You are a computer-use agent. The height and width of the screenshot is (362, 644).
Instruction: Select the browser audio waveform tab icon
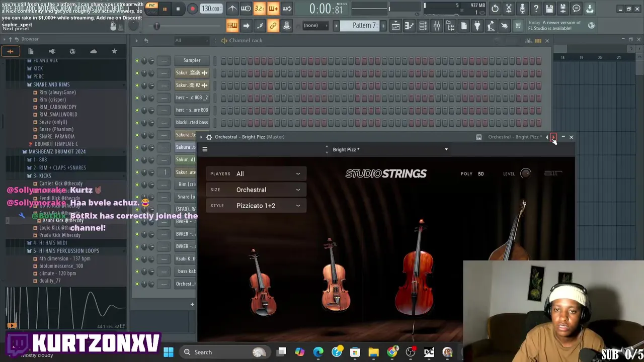10,51
